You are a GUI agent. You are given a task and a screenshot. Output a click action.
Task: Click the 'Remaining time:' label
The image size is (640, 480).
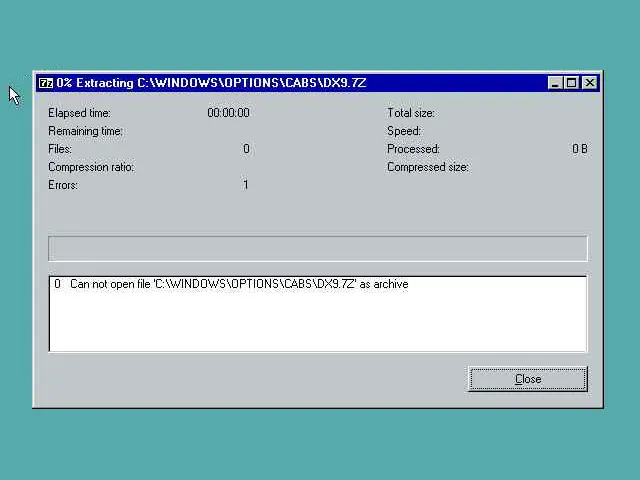point(85,131)
